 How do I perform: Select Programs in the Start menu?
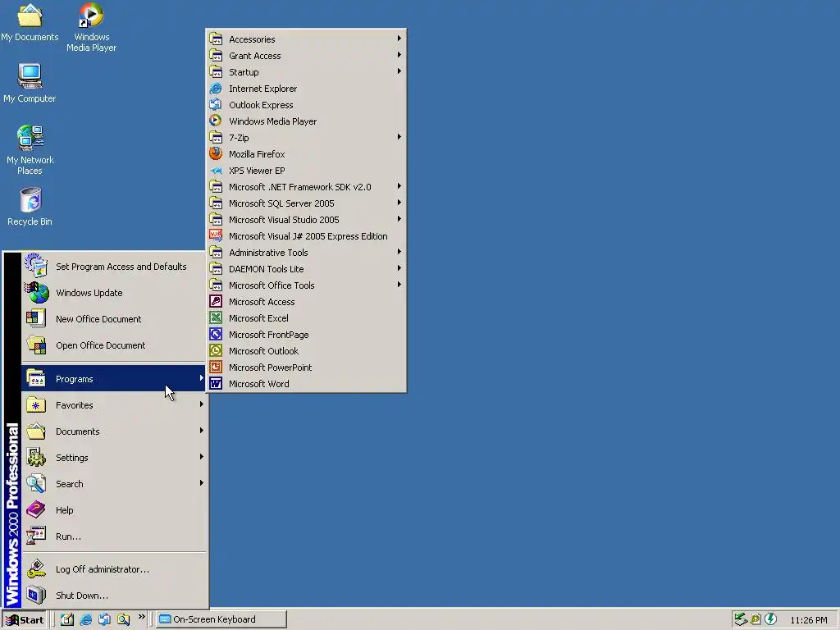[x=113, y=379]
